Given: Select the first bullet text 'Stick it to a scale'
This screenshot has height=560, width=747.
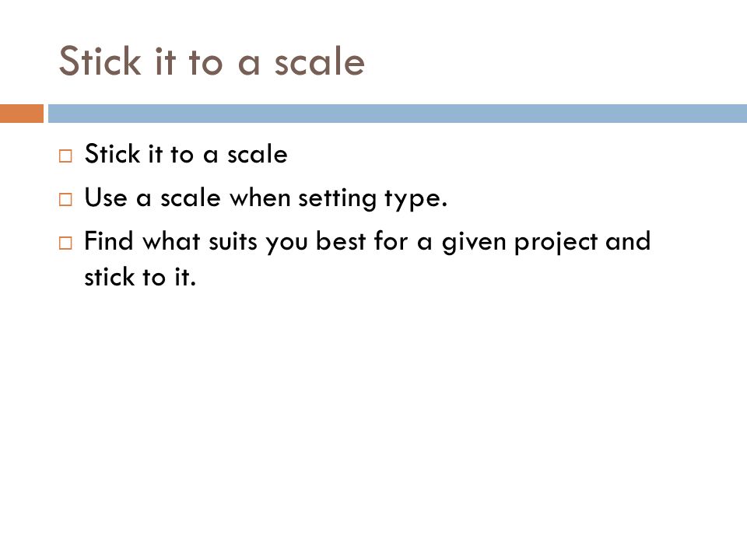Looking at the screenshot, I should click(186, 154).
